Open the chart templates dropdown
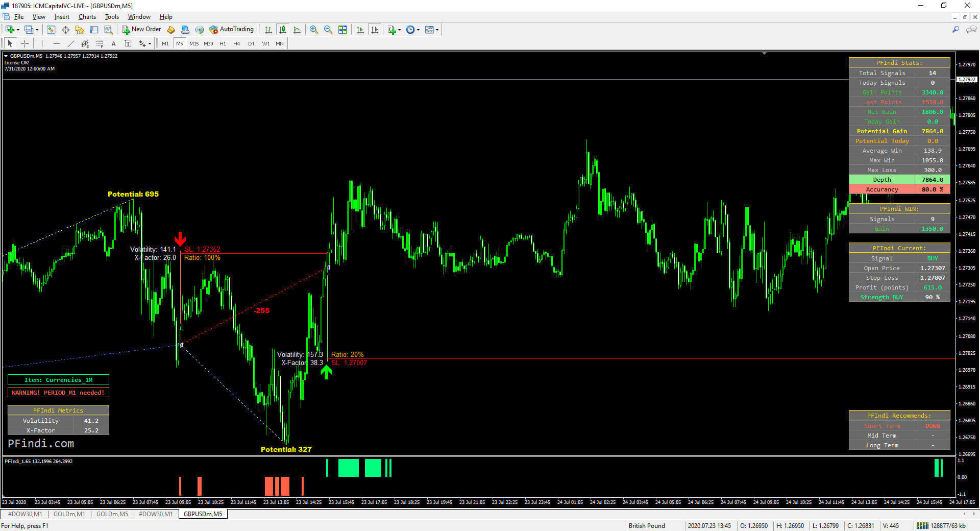Screen dimensions: 980x531 coord(437,30)
